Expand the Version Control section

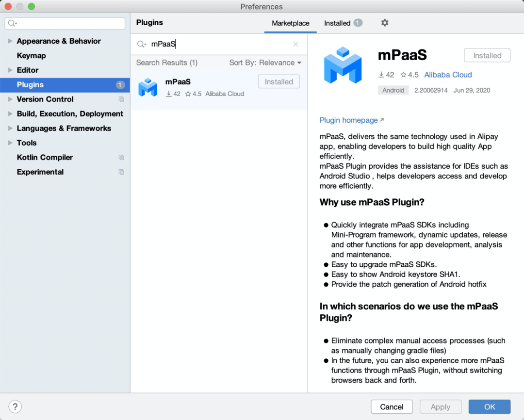point(10,99)
